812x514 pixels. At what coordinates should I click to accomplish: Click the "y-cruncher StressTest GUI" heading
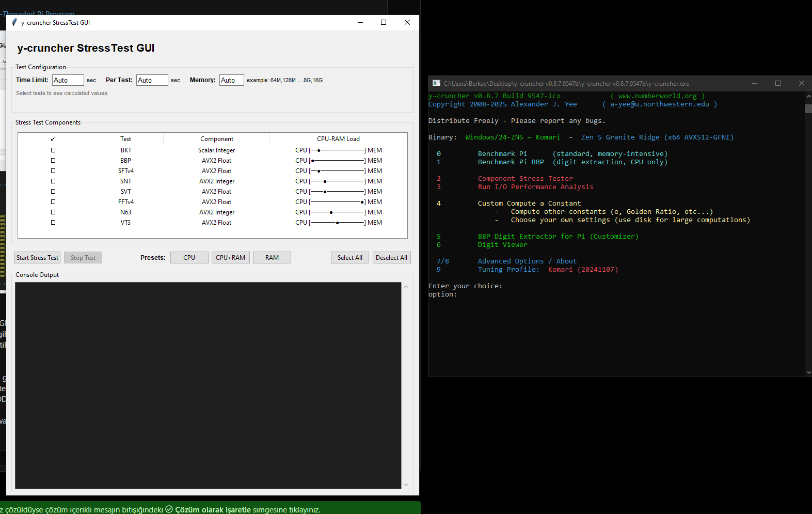coord(86,48)
